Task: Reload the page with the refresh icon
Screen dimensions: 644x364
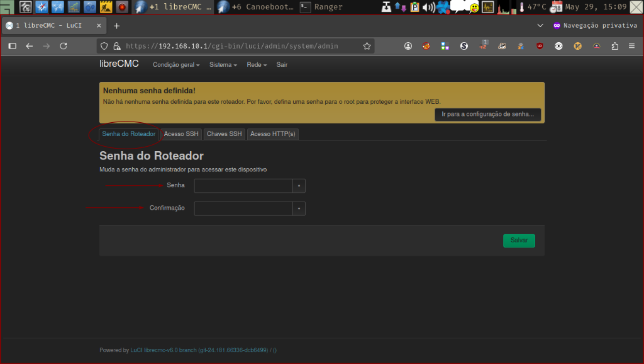Action: coord(63,45)
